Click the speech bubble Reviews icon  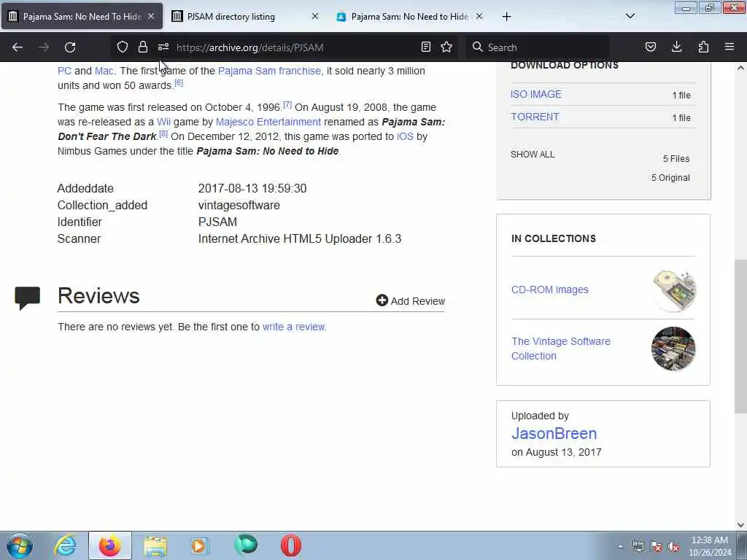(28, 298)
